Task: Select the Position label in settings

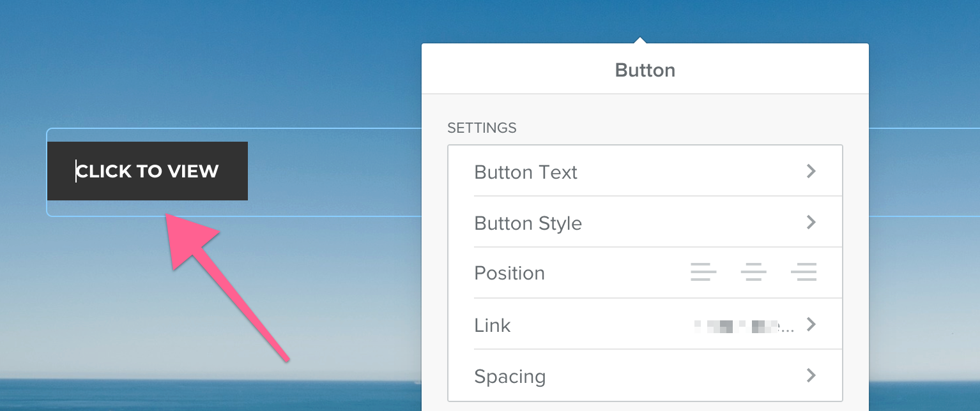Action: point(509,273)
